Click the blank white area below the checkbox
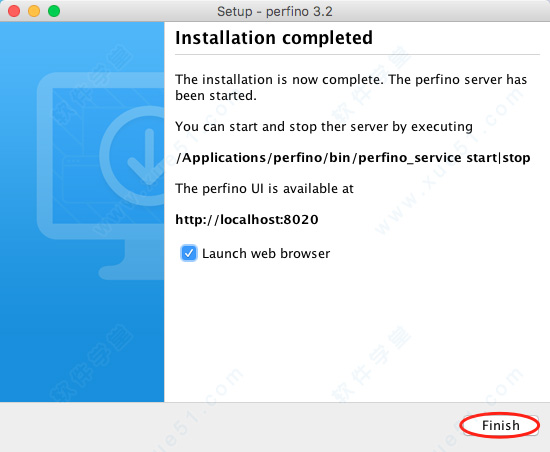Viewport: 550px width, 452px height. pos(357,330)
